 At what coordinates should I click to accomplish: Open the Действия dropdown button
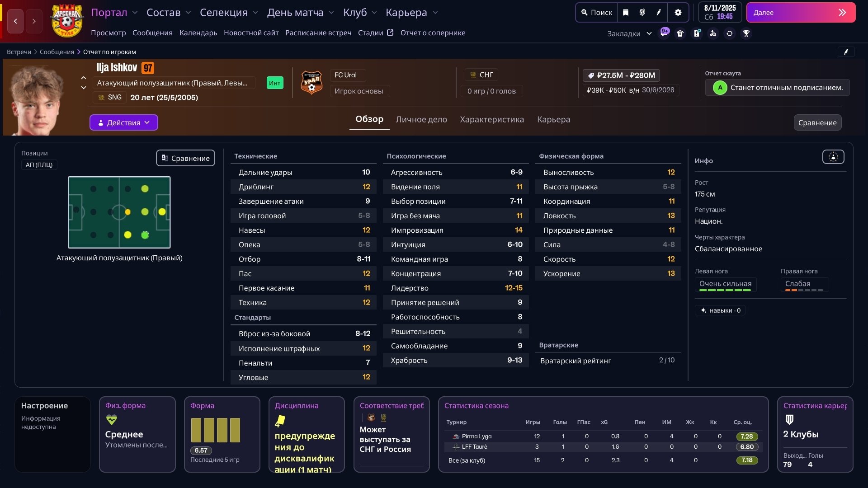coord(123,122)
